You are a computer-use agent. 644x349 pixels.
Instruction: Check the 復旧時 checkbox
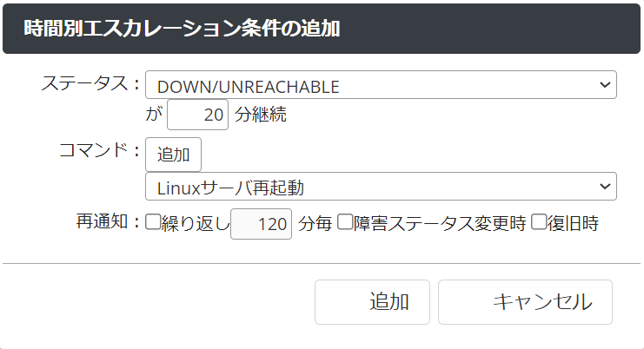click(539, 223)
